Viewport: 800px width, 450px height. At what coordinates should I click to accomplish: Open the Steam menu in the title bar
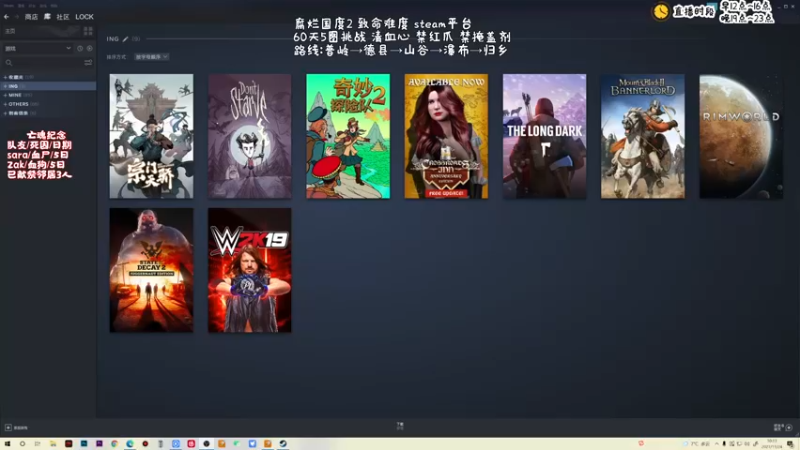tap(8, 6)
